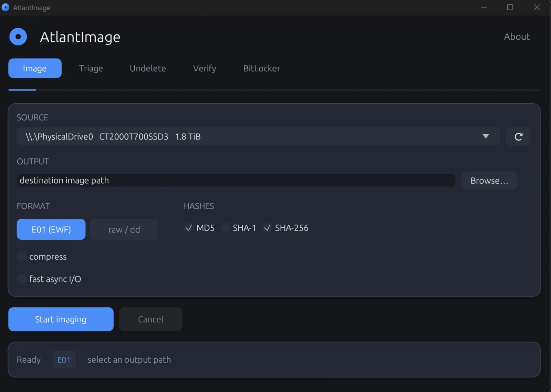Click the AtlantImage title bar app icon
Viewport: 551px width, 392px height.
6,7
